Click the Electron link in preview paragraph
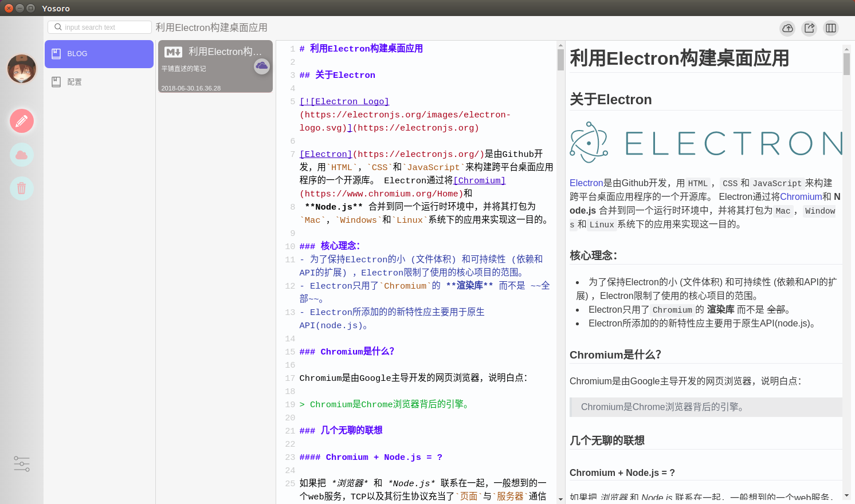This screenshot has width=855, height=504. (586, 183)
